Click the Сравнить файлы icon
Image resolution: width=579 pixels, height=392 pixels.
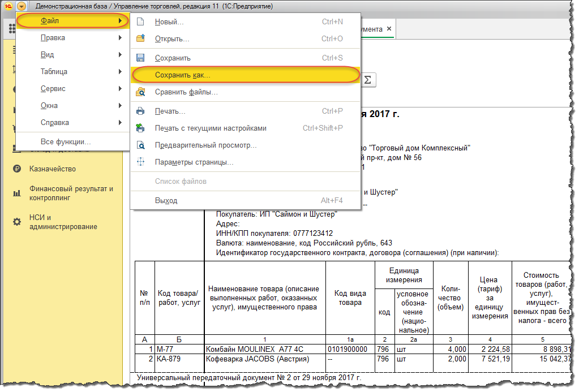(140, 92)
